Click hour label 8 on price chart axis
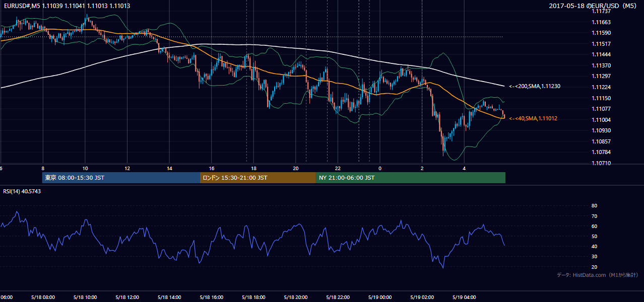644x302 pixels. (x=43, y=168)
